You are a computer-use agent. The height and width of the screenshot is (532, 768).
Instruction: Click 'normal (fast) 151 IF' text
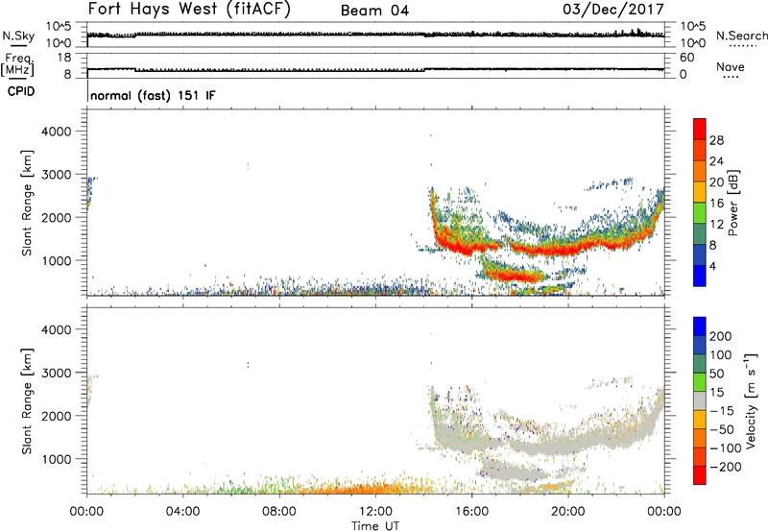tap(153, 95)
